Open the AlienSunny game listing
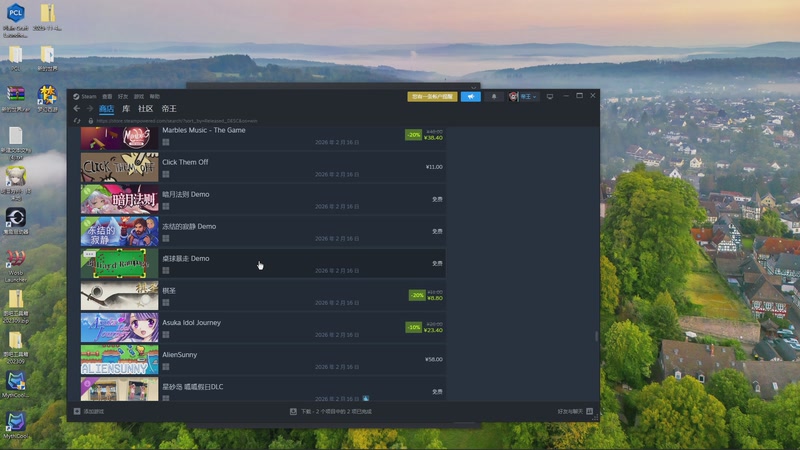Image resolution: width=800 pixels, height=450 pixels. tap(263, 360)
